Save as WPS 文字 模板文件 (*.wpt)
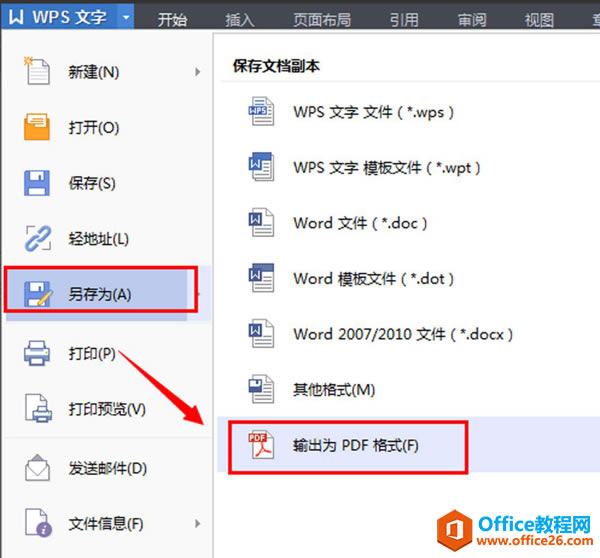The width and height of the screenshot is (600, 558). (x=409, y=167)
